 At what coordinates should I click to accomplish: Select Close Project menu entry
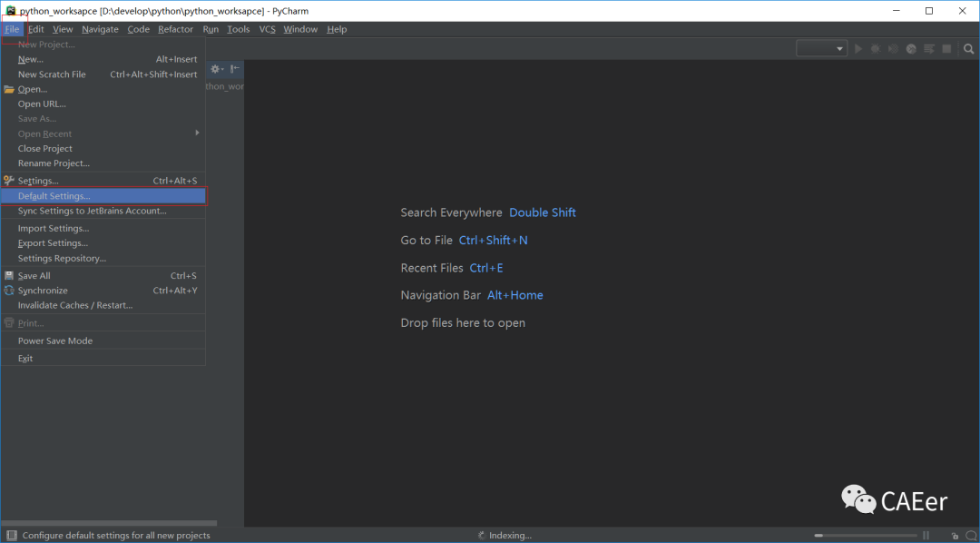pos(103,148)
